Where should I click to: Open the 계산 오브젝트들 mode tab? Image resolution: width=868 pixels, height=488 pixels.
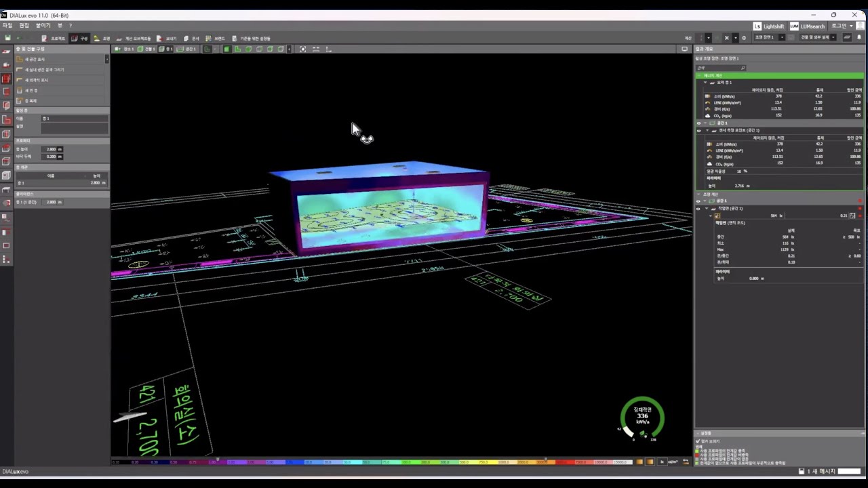click(x=134, y=39)
